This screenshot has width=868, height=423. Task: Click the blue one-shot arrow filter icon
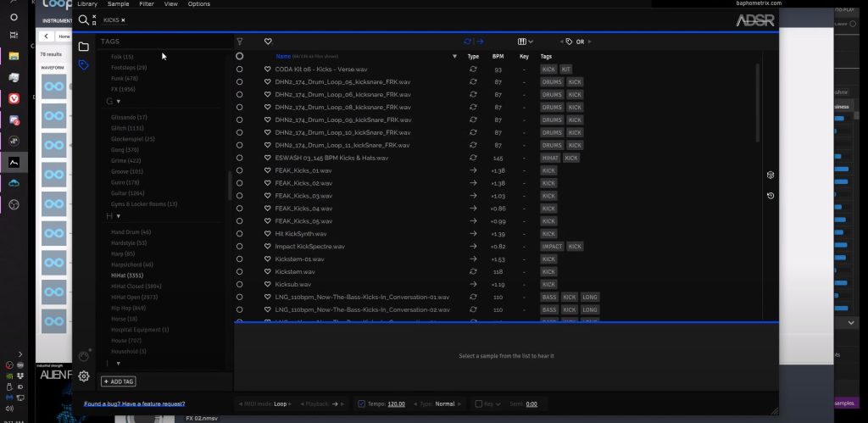pos(480,42)
